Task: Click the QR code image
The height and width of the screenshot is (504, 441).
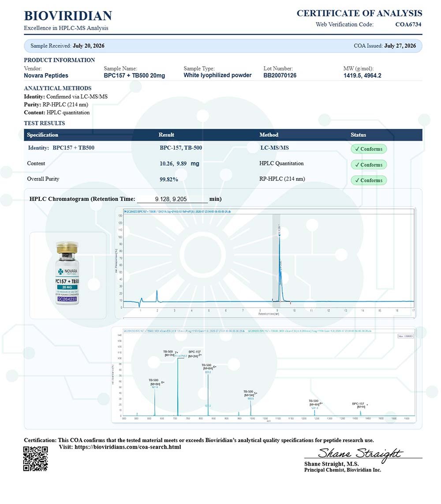Action: coord(35,459)
